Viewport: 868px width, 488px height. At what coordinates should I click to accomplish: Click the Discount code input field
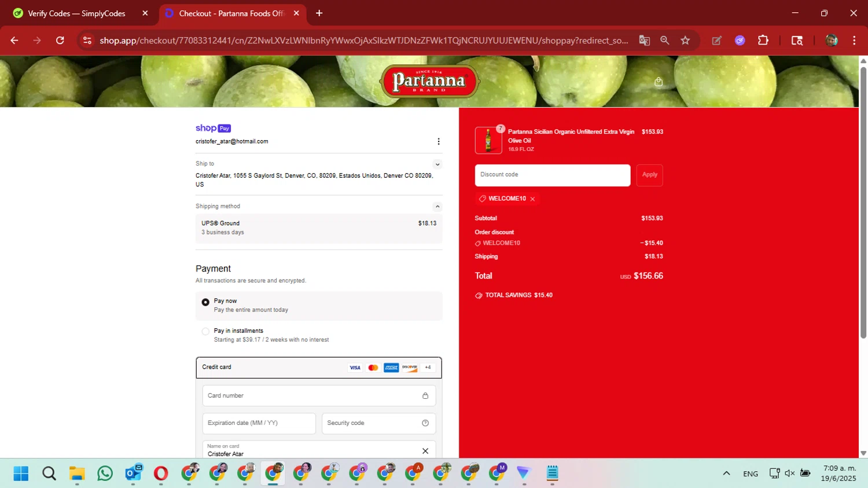point(553,175)
